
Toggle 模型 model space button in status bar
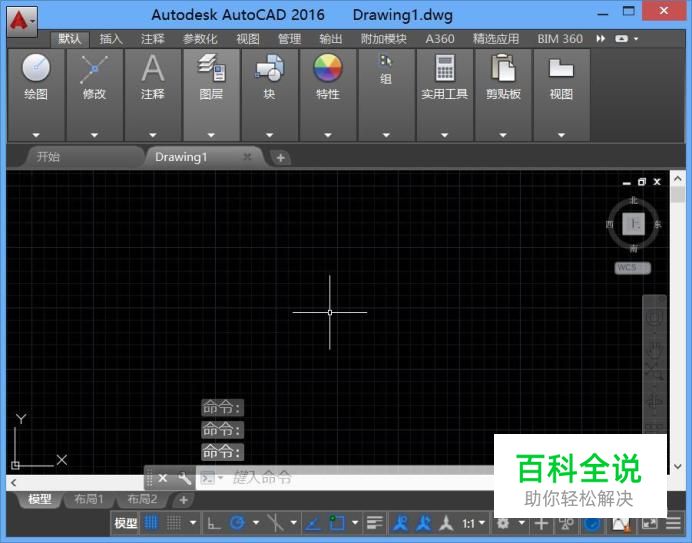click(126, 524)
